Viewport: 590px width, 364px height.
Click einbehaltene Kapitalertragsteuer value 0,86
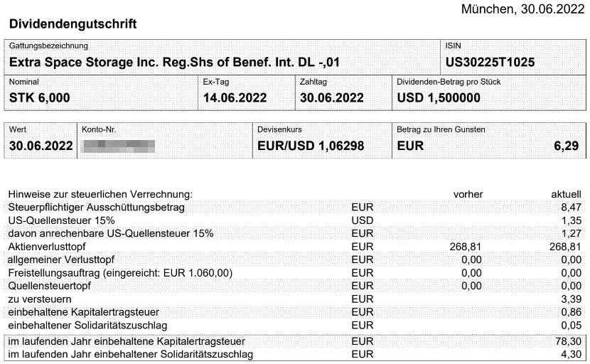[572, 312]
